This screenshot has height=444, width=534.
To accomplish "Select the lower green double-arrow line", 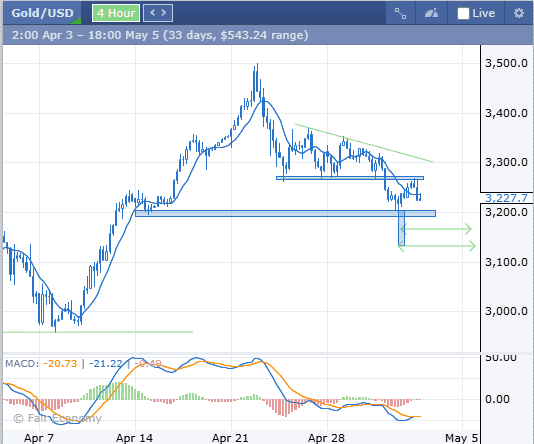I will [x=438, y=246].
